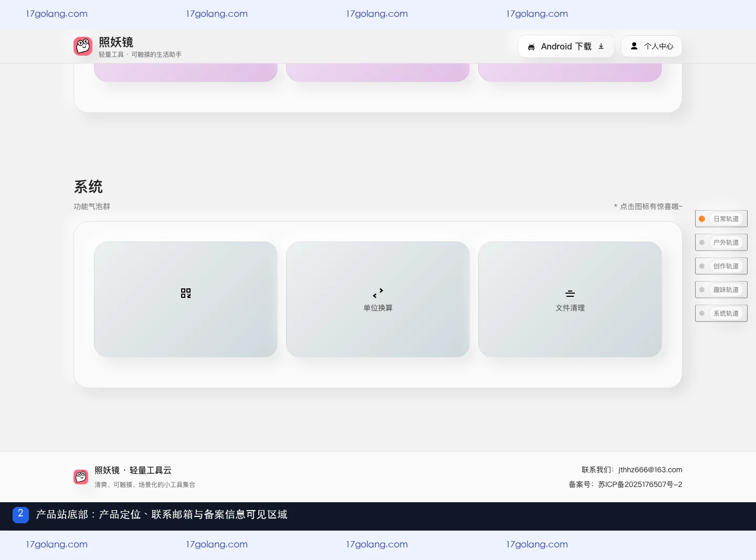Click the footer tagline 清爽、可触摸、场景化的小工具集合
Image resolution: width=756 pixels, height=560 pixels.
click(x=145, y=485)
